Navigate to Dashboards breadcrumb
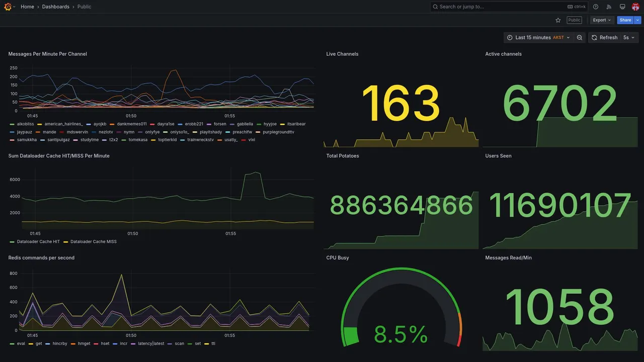 56,7
